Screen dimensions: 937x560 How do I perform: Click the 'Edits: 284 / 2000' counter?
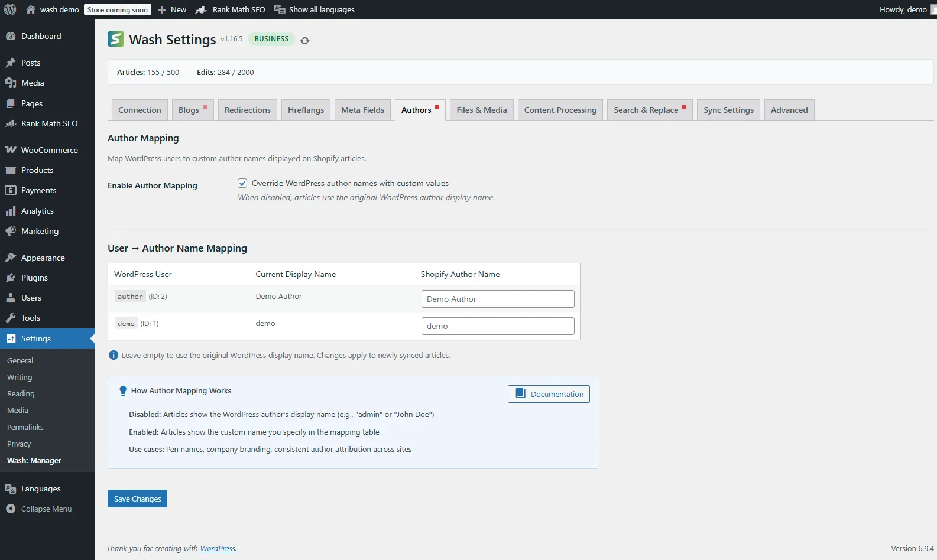click(225, 72)
